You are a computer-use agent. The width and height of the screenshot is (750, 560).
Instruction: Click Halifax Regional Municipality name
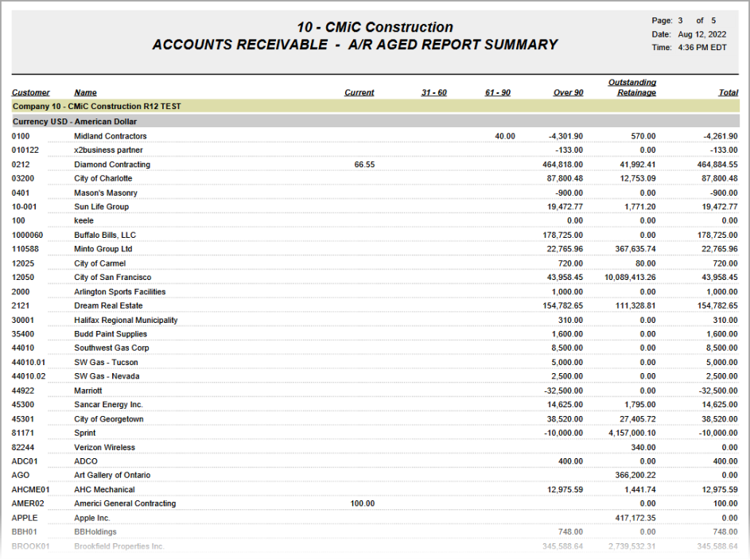(126, 321)
